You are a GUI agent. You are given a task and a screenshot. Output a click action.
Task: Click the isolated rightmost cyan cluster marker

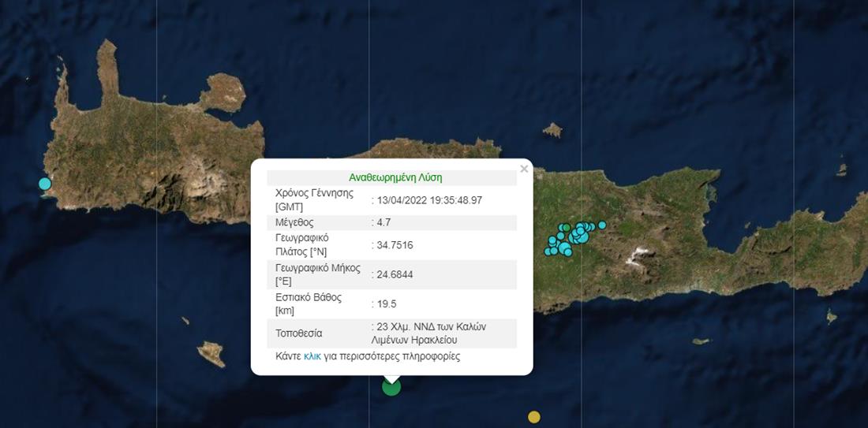pos(602,225)
